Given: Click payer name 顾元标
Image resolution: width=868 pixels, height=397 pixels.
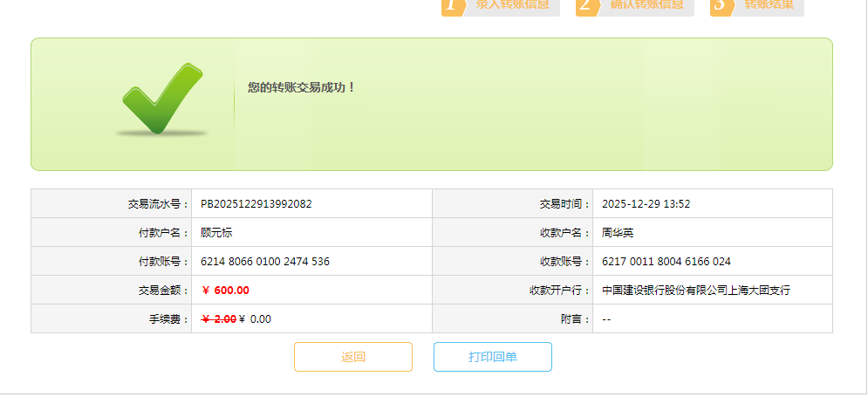Looking at the screenshot, I should (216, 233).
